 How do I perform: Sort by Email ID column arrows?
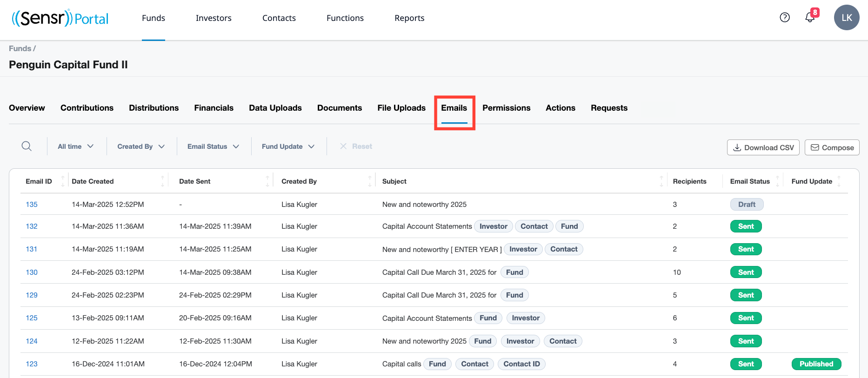pos(63,181)
